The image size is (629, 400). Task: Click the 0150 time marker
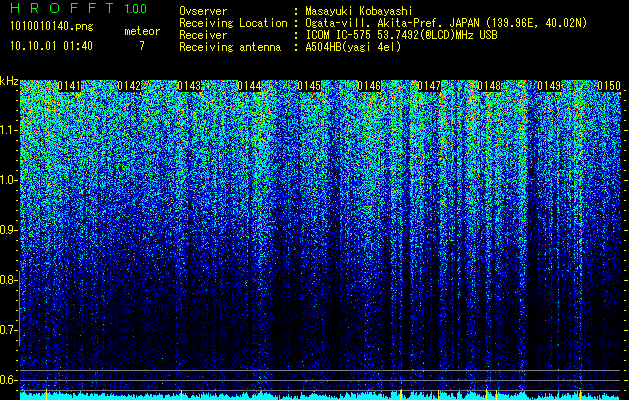609,86
